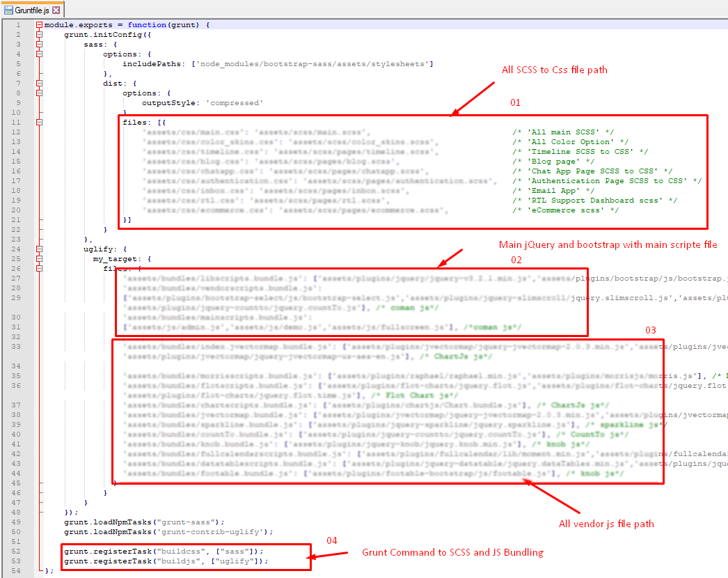The image size is (728, 578).
Task: Close the Gruntfile.js tab
Action: [56, 10]
